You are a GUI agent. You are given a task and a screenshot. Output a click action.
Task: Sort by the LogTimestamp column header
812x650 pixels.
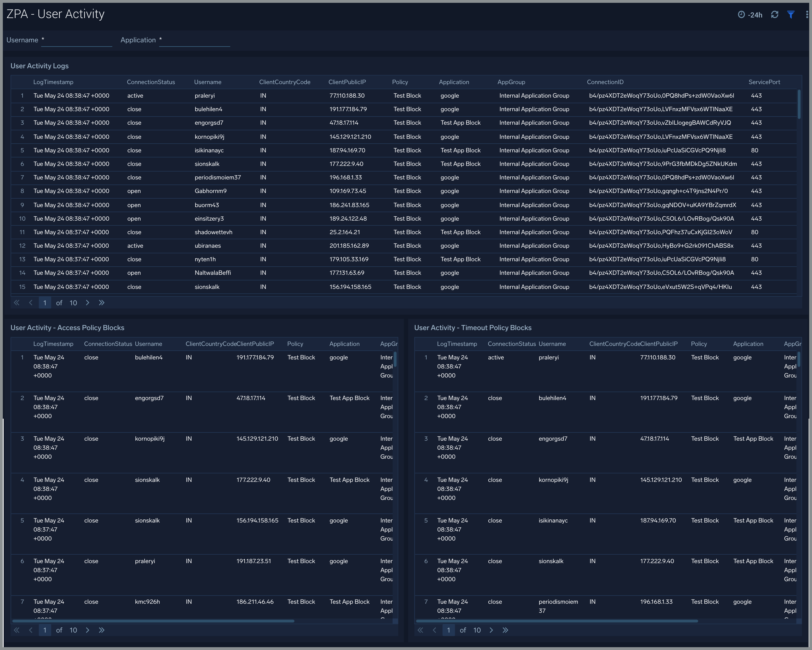pos(54,82)
